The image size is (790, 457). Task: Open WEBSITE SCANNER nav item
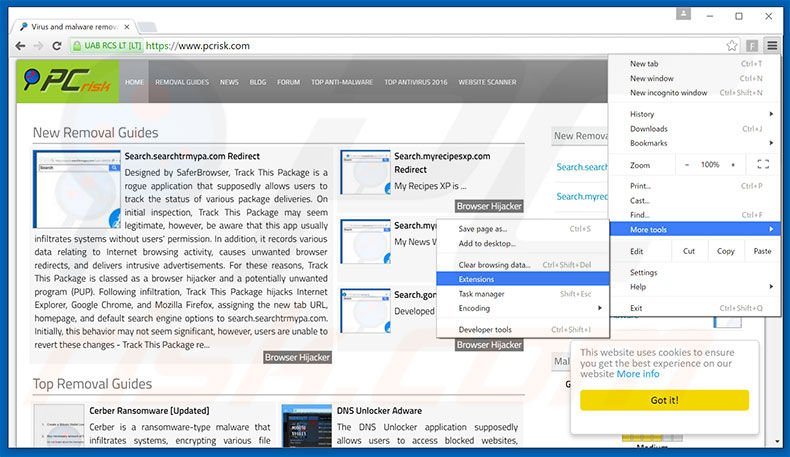point(487,82)
